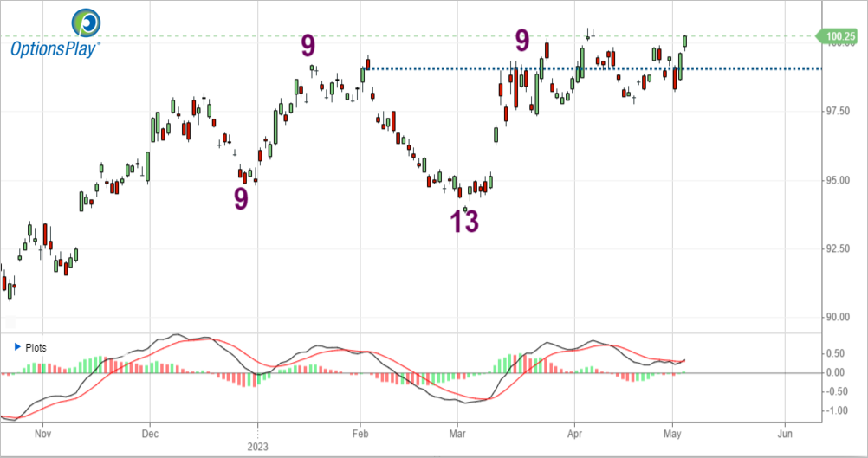The image size is (868, 458).
Task: Click the Jun date axis label
Action: (x=785, y=434)
